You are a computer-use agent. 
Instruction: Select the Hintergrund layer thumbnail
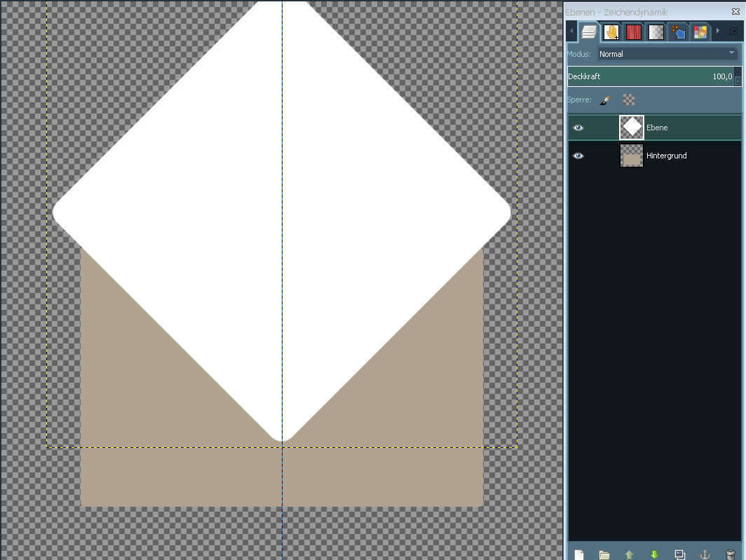point(632,156)
